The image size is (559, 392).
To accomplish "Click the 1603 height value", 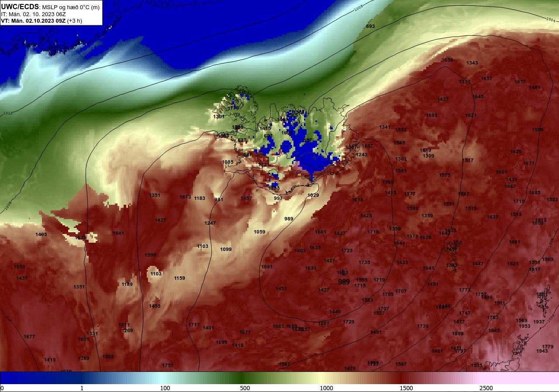I will pos(300,251).
